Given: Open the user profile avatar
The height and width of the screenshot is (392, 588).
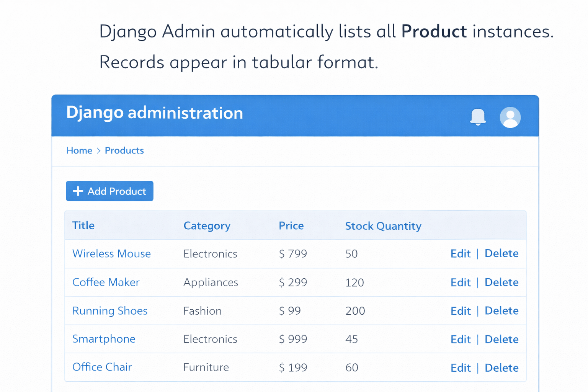Looking at the screenshot, I should click(510, 117).
